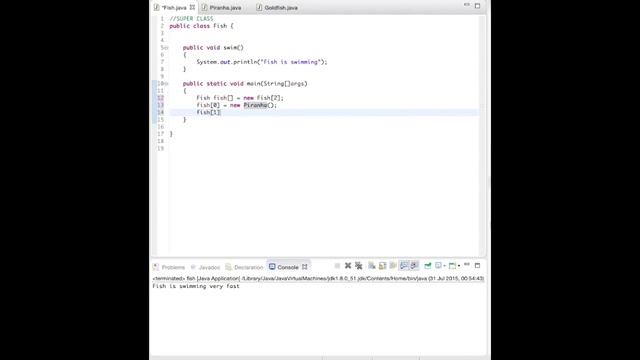Click Remove All Terminated Launches icon
The image size is (640, 360).
click(x=359, y=266)
